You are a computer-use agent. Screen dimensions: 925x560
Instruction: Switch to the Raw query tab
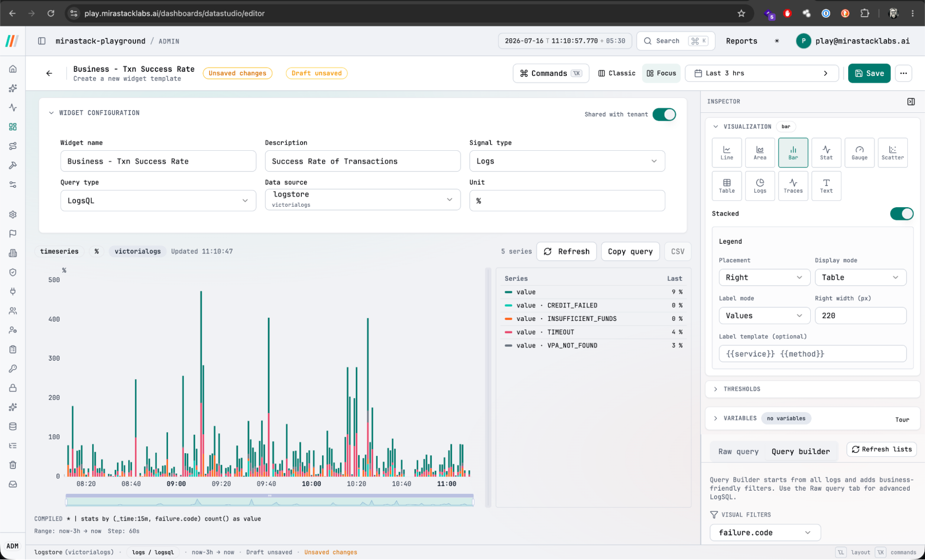(738, 452)
